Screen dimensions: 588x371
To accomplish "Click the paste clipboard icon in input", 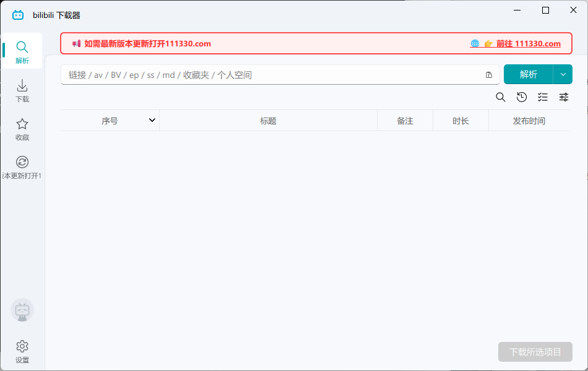I will coord(488,75).
